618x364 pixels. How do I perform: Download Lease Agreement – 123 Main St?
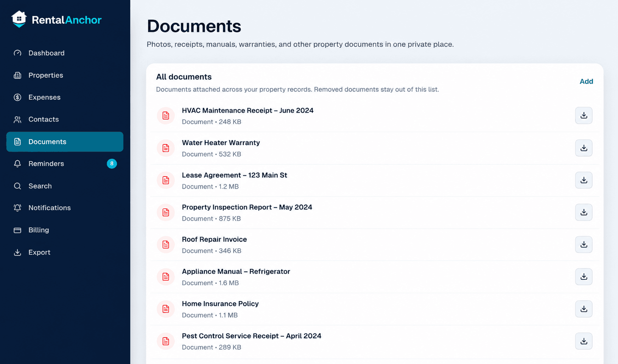tap(584, 180)
